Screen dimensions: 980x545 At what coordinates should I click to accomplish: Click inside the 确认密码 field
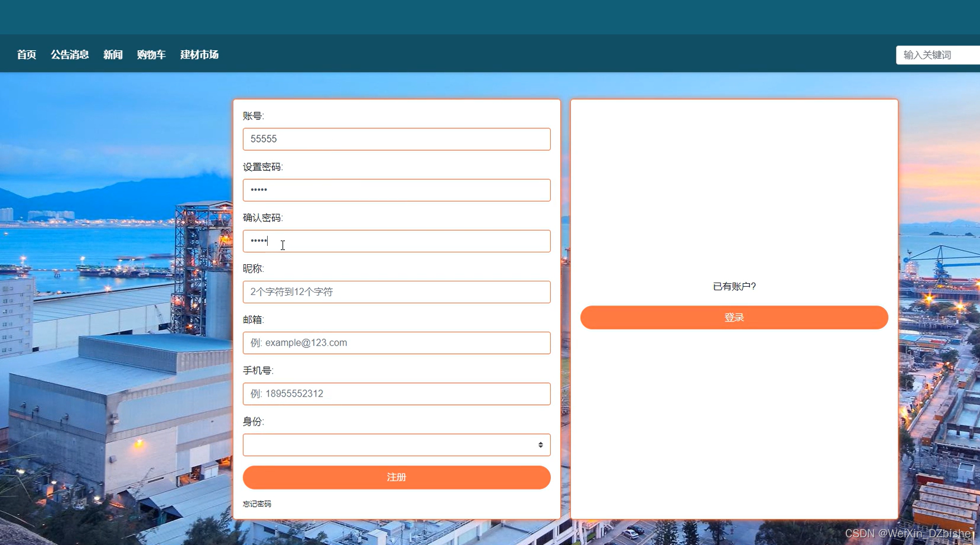[x=397, y=241]
